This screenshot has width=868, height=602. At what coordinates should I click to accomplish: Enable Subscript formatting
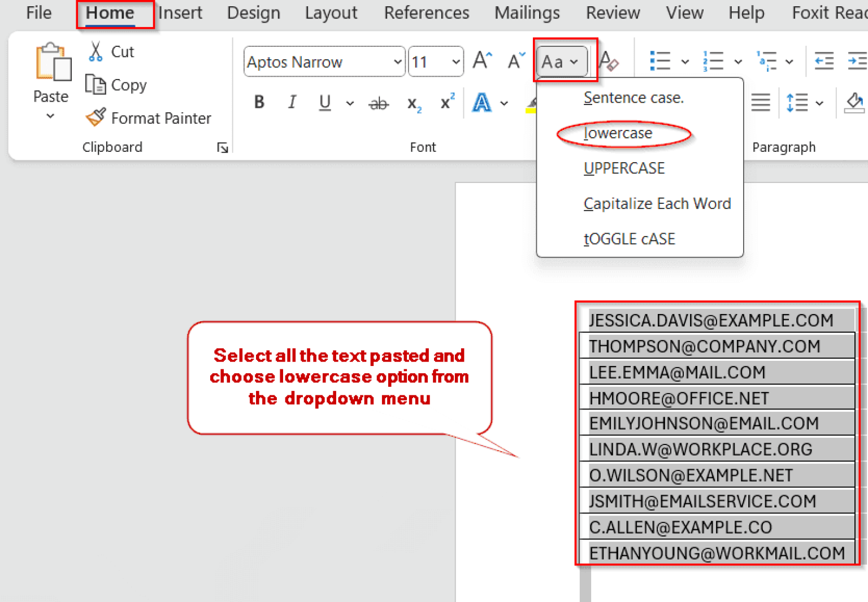(x=413, y=102)
